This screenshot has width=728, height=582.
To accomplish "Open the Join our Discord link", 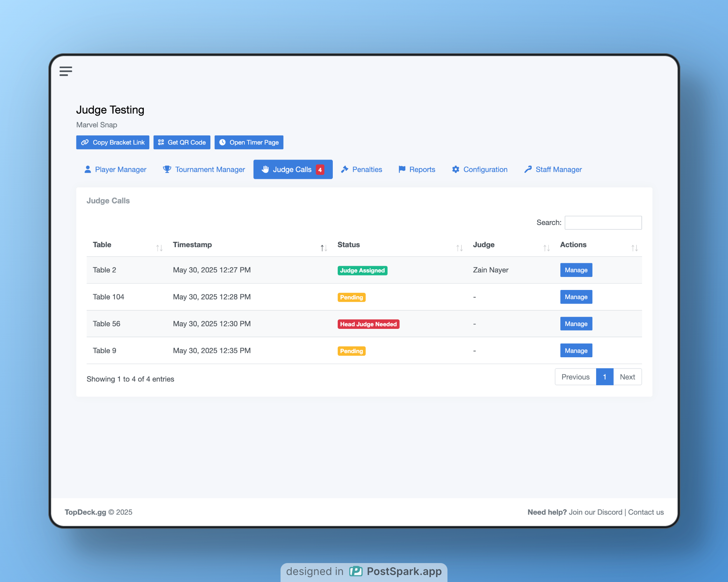I will click(595, 512).
